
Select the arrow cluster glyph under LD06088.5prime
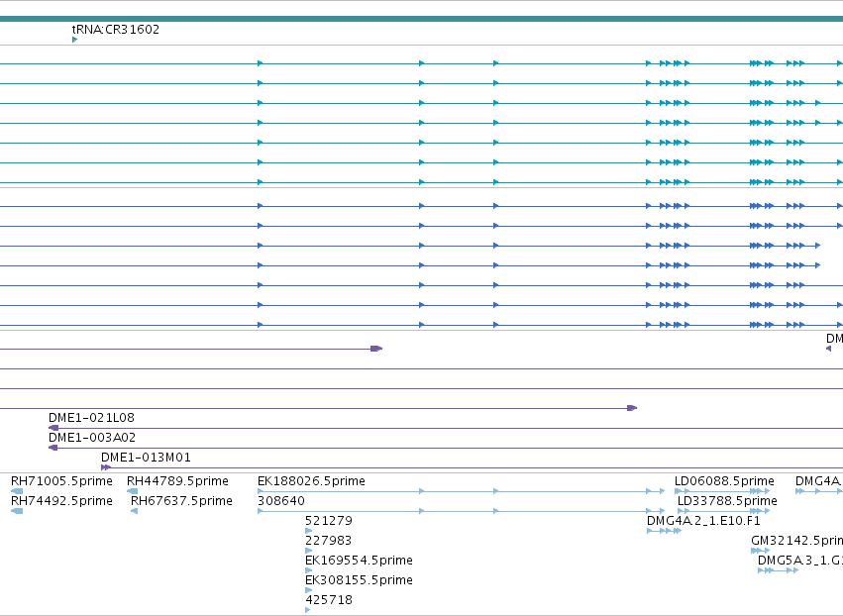(722, 491)
